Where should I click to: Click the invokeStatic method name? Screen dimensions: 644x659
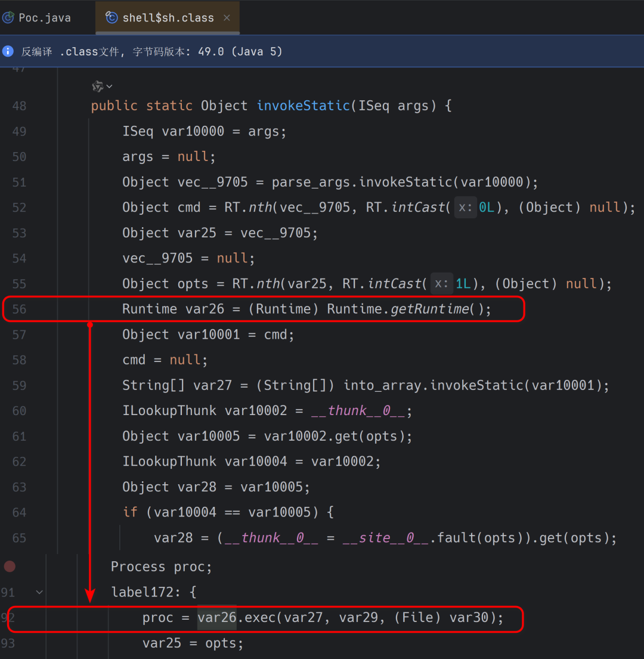click(303, 106)
